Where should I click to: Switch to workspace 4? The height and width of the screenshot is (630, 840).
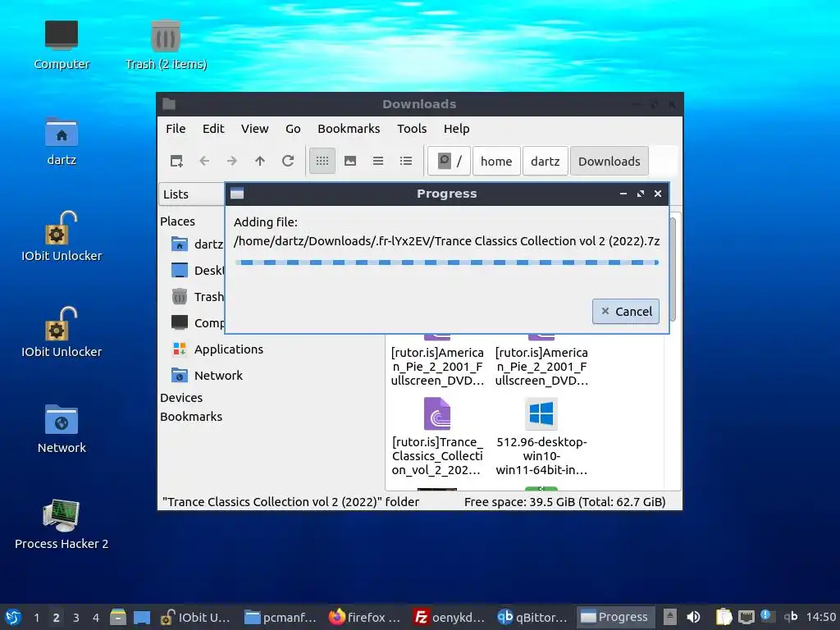pos(96,617)
